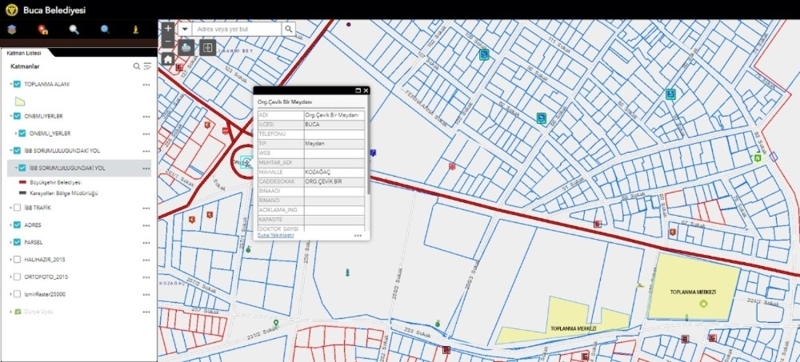800x362 pixels.
Task: Focus the 'Adres veya yer bul' search field
Action: point(237,29)
